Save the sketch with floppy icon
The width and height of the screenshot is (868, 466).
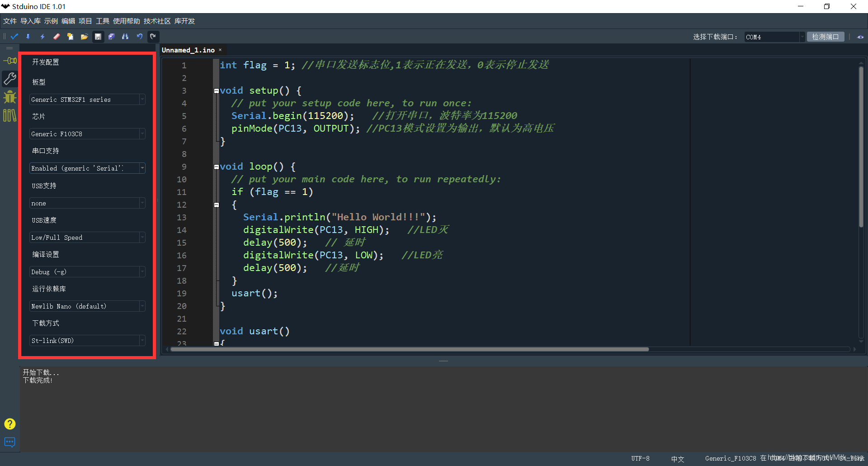pyautogui.click(x=98, y=37)
